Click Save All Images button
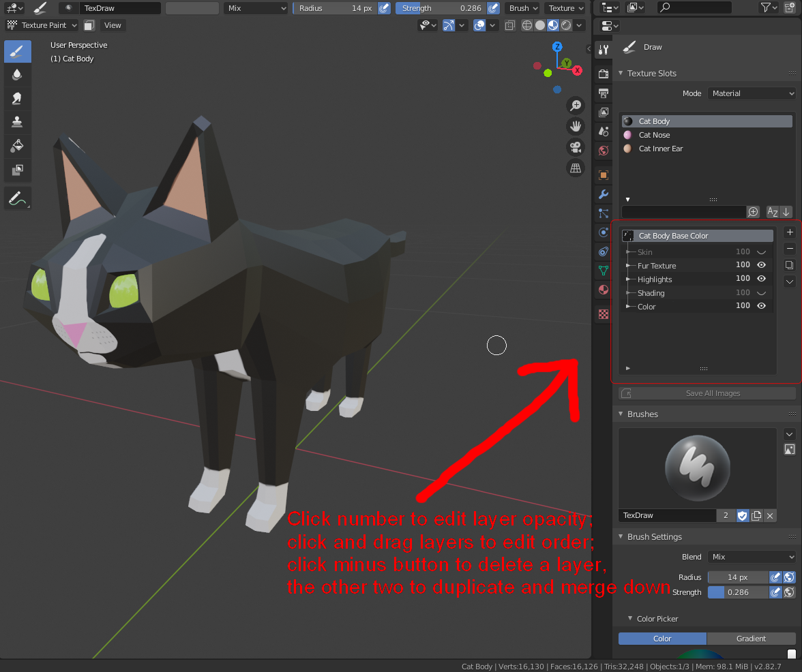802x672 pixels. 707,393
